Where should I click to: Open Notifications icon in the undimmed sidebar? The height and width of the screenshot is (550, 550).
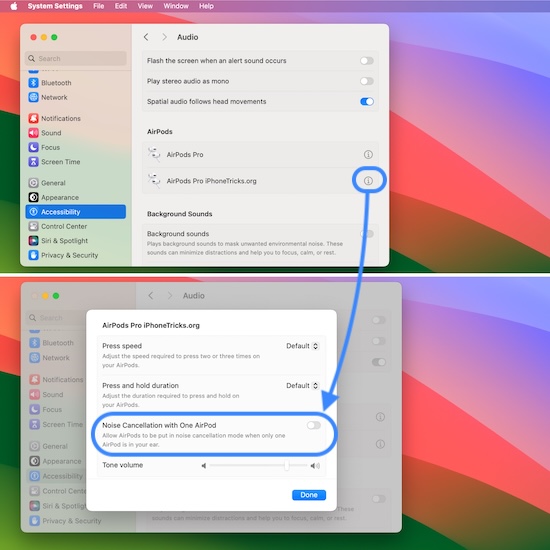coord(33,118)
